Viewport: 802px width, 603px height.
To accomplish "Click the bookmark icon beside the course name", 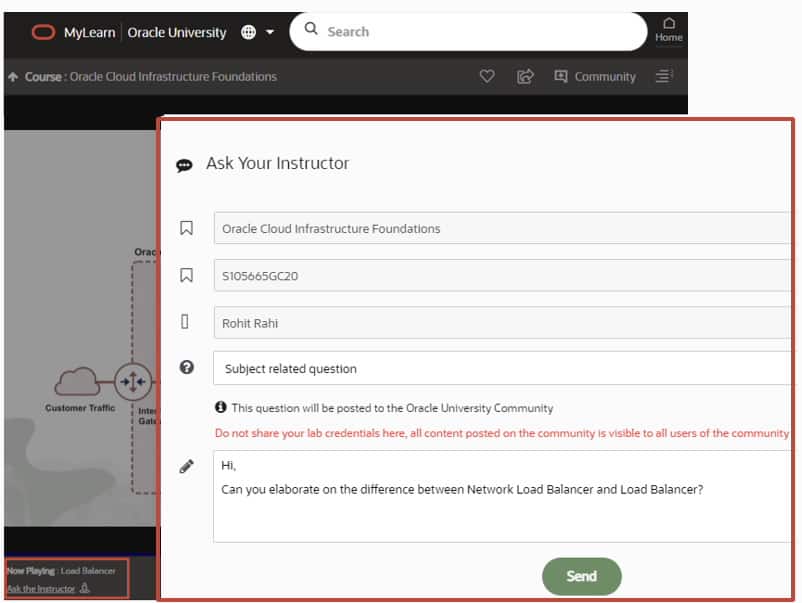I will coord(185,228).
